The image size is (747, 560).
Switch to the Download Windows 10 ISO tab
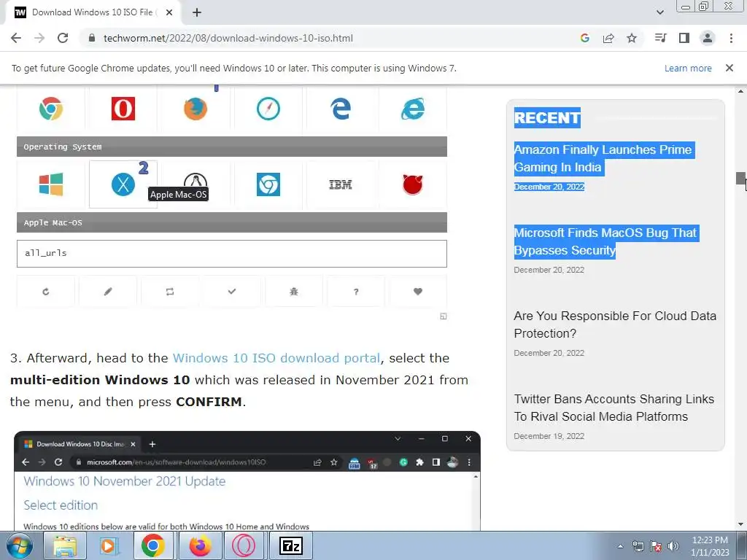pos(92,12)
